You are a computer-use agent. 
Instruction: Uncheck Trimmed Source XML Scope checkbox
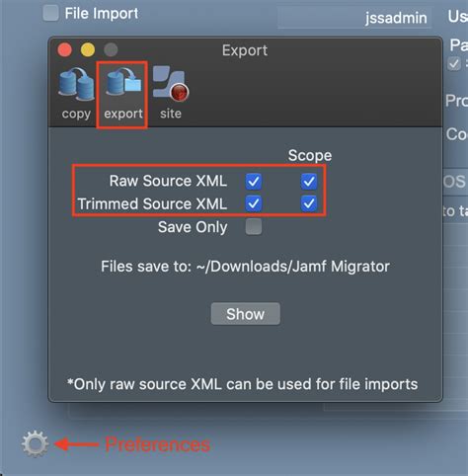309,203
